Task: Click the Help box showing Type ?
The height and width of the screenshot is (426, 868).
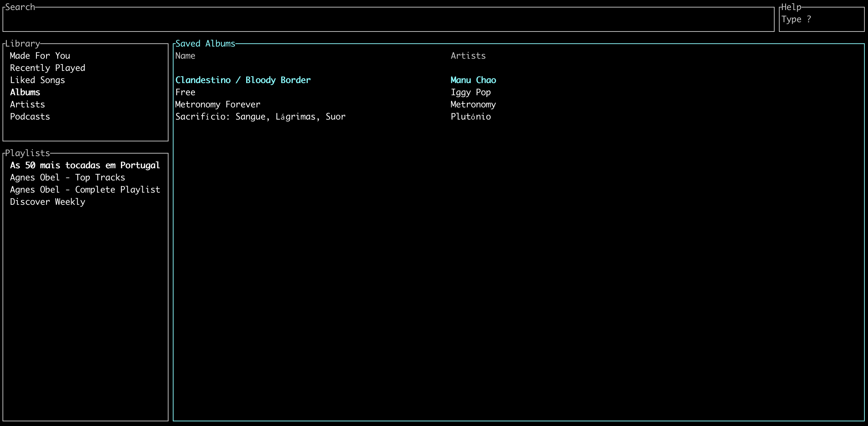Action: click(x=821, y=19)
